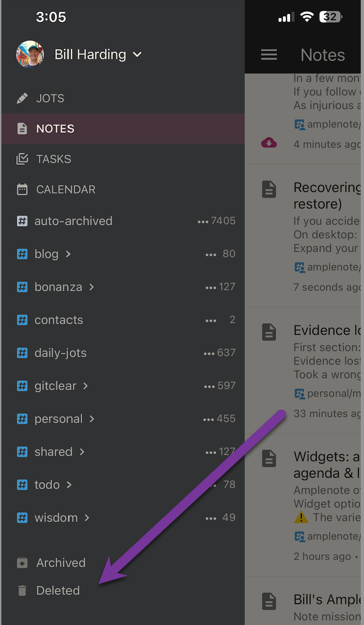Click the Archived box icon
This screenshot has height=625, width=364.
pos(22,562)
